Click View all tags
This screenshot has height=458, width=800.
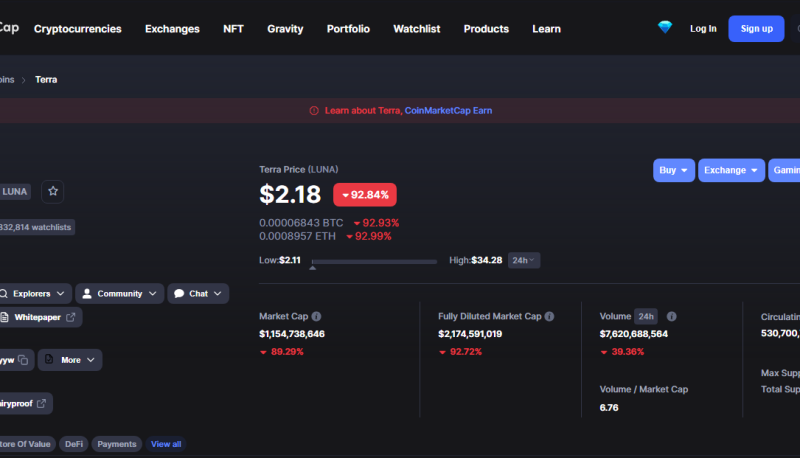pos(166,444)
